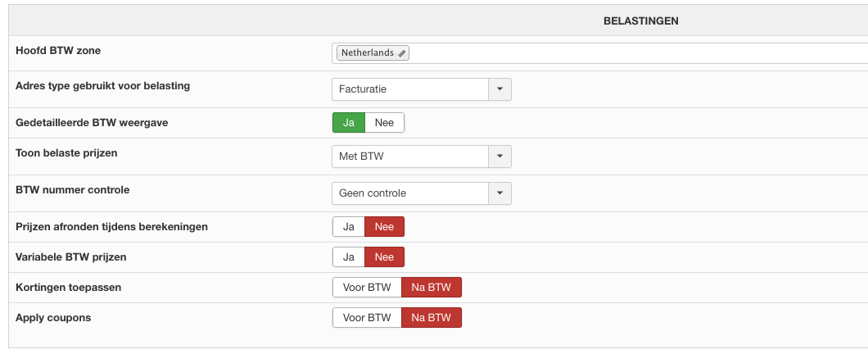Open the BTW nummer controle dropdown arrow
Image resolution: width=868 pixels, height=354 pixels.
tap(500, 193)
